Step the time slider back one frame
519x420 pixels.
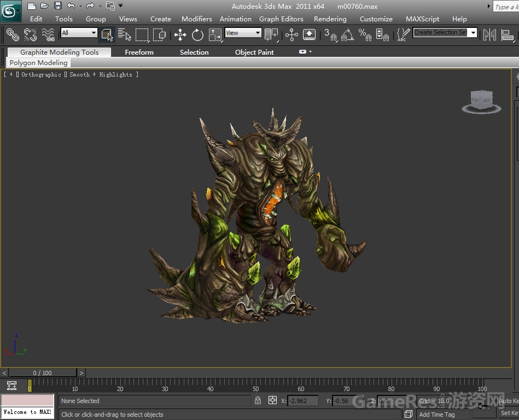click(x=4, y=373)
